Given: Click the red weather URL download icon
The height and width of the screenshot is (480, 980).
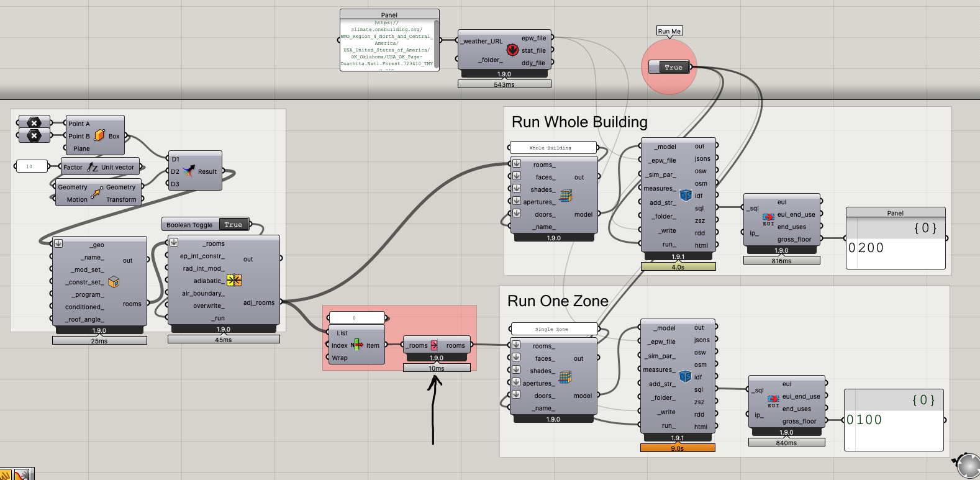Looking at the screenshot, I should pos(512,50).
